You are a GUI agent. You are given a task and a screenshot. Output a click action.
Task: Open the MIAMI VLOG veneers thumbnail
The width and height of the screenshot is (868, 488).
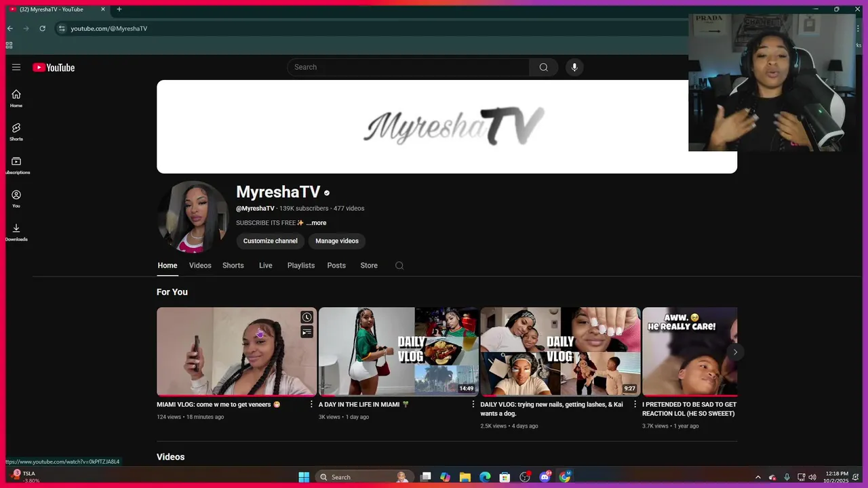pos(237,351)
